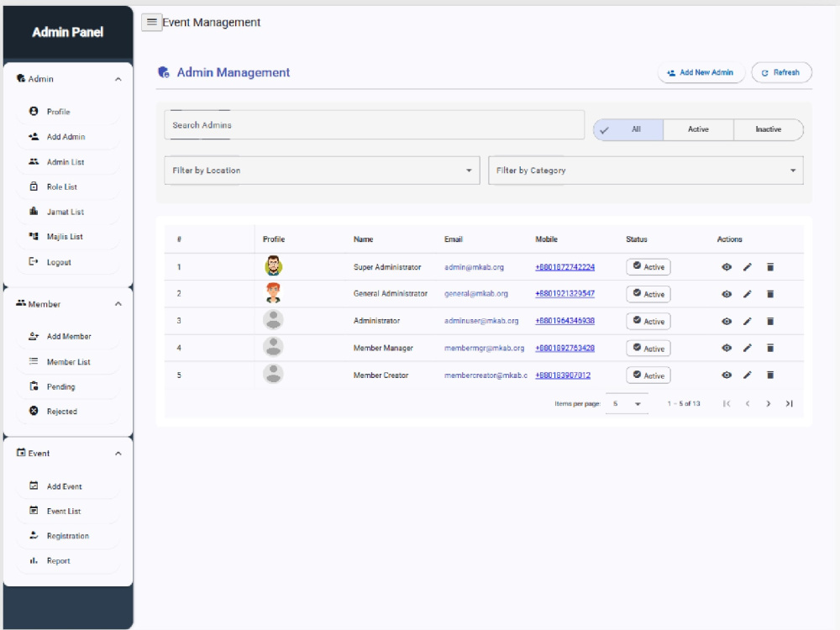Click Member Manager's placeholder avatar
Viewport: 840px width, 630px height.
(x=273, y=347)
